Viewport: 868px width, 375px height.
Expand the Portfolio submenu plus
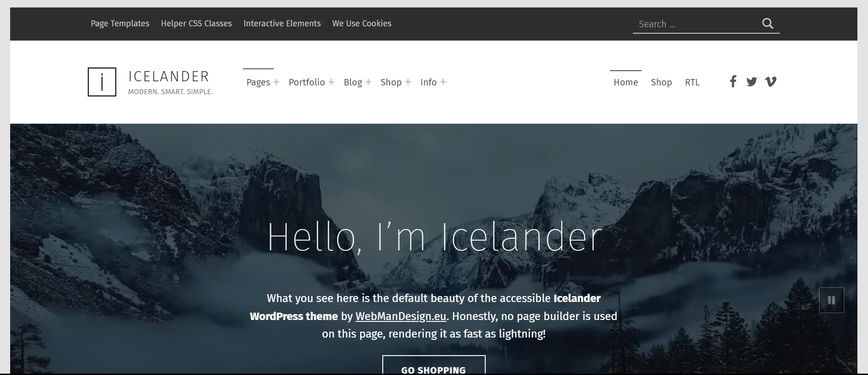(331, 82)
